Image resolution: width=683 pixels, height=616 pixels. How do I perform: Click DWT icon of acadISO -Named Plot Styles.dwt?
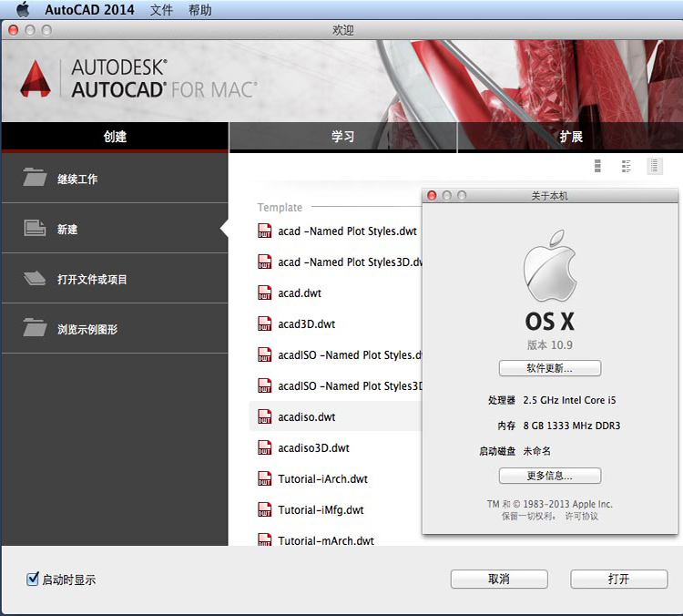(264, 354)
